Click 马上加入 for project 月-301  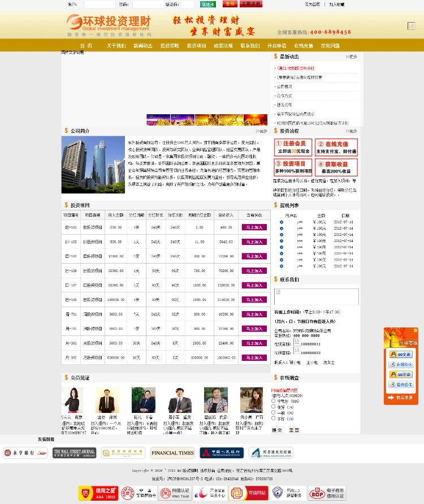[x=254, y=343]
